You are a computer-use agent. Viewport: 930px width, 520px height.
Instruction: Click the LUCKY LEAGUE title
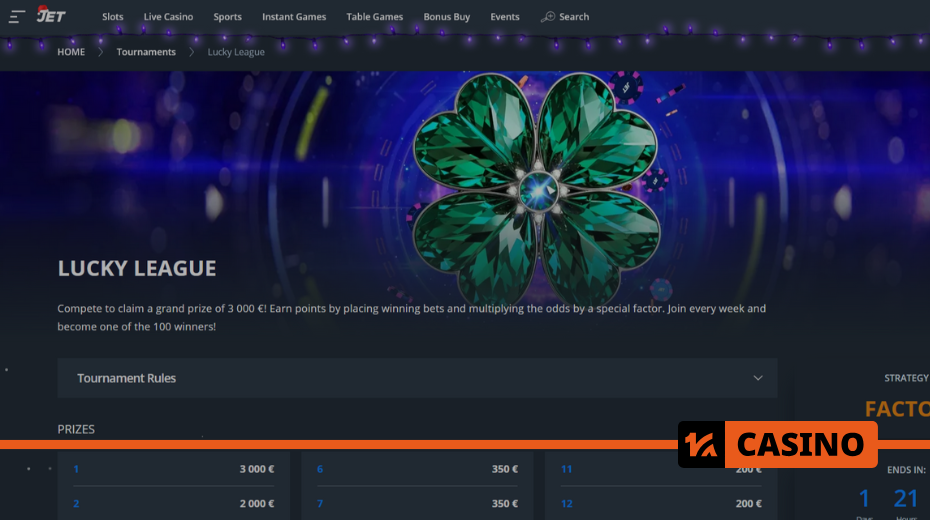(x=137, y=268)
